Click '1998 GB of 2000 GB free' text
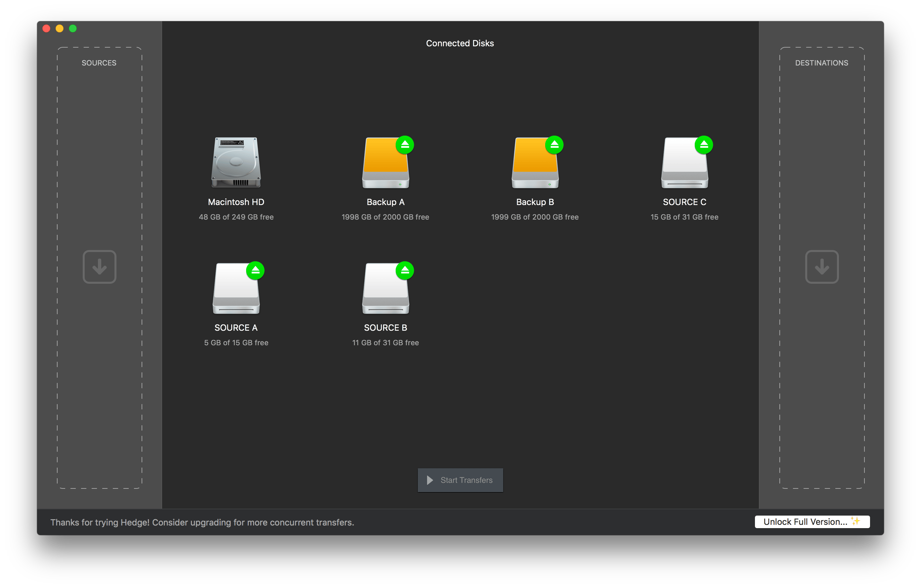921x588 pixels. (x=385, y=217)
